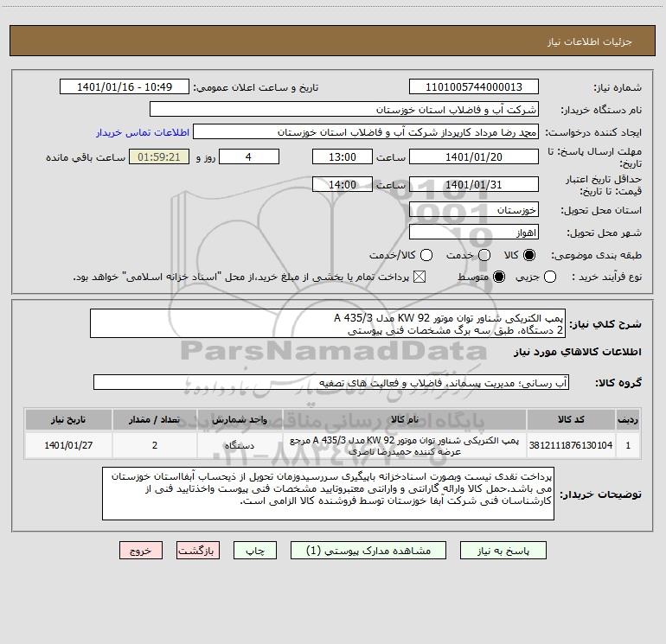
Task: Click the پاسخ به نیاز button
Action: pyautogui.click(x=503, y=550)
